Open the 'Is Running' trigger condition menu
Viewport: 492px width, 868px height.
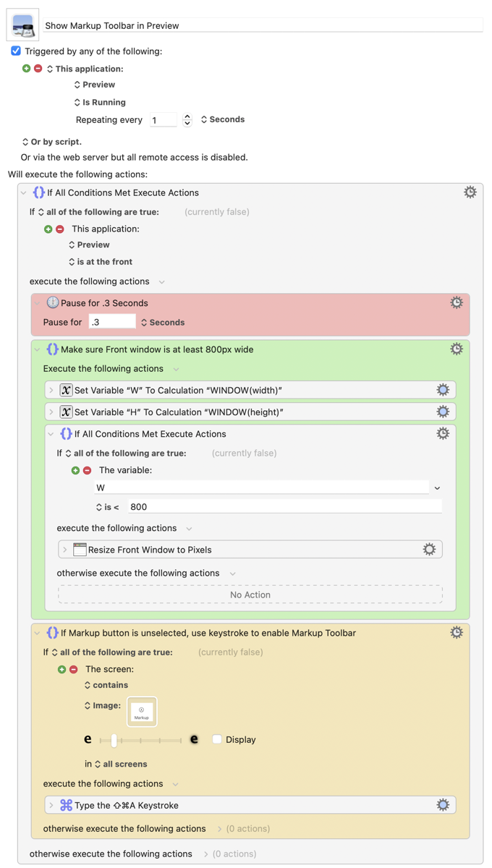(x=100, y=102)
